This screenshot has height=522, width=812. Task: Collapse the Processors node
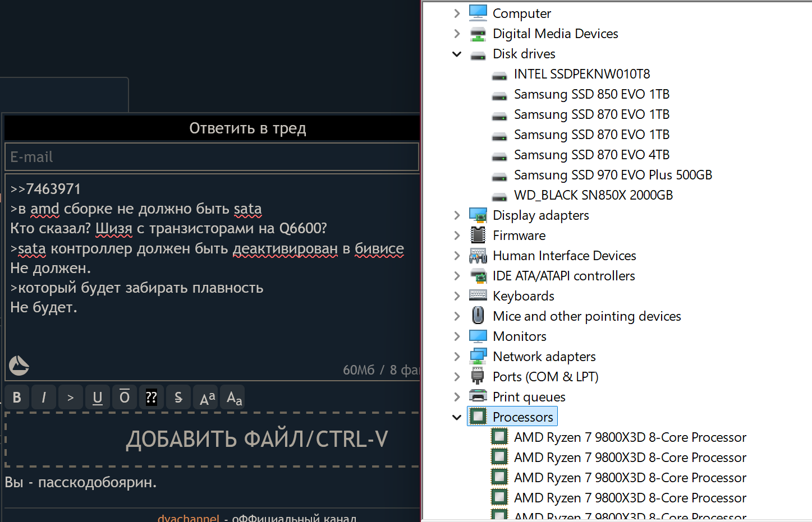(457, 417)
